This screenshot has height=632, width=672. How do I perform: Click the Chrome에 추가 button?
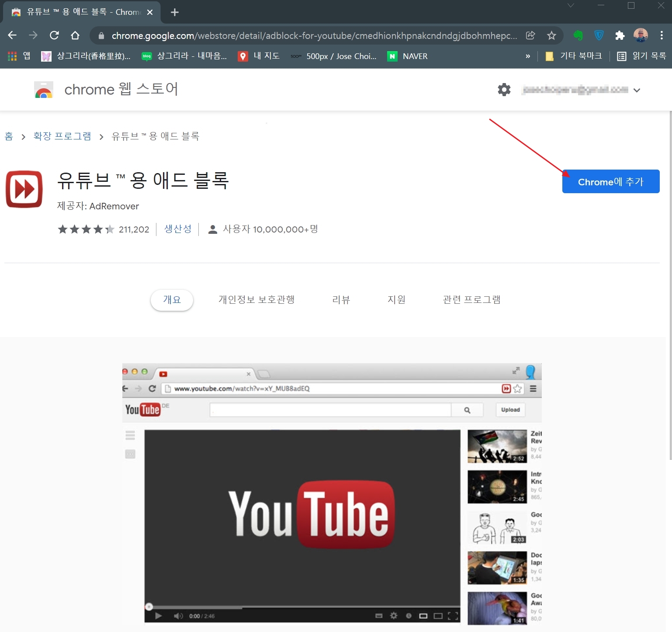611,181
